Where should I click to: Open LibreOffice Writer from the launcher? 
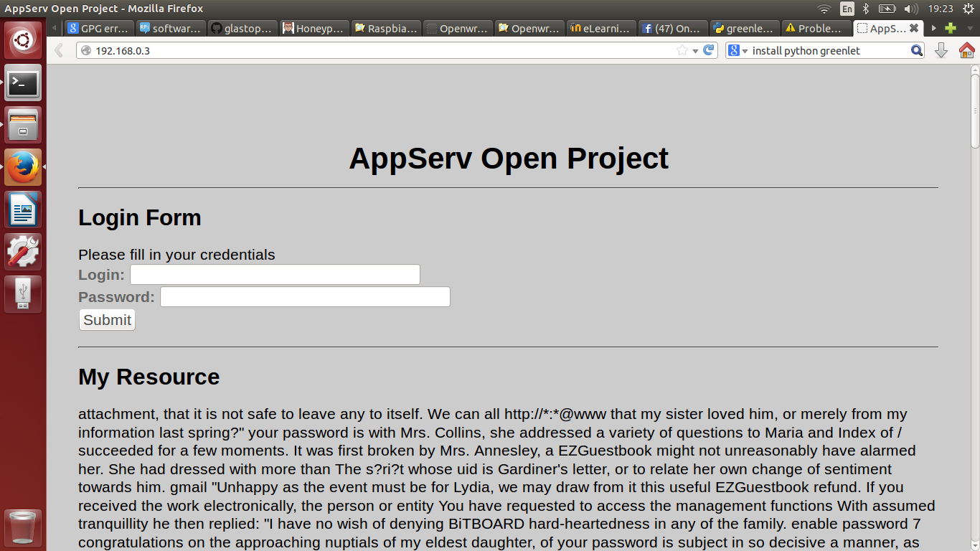[23, 209]
